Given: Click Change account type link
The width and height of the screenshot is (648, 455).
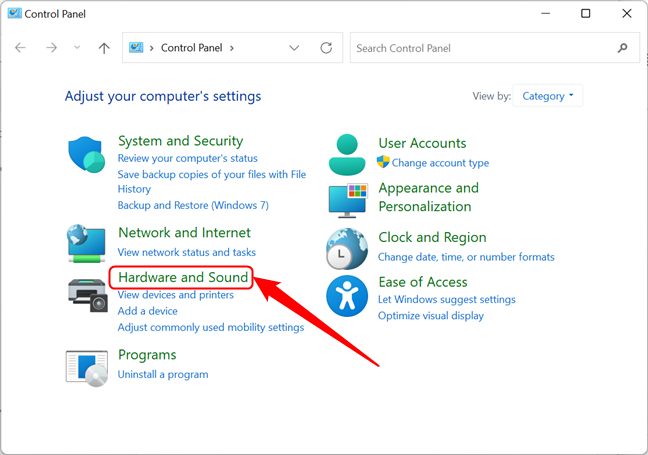Looking at the screenshot, I should click(x=440, y=163).
